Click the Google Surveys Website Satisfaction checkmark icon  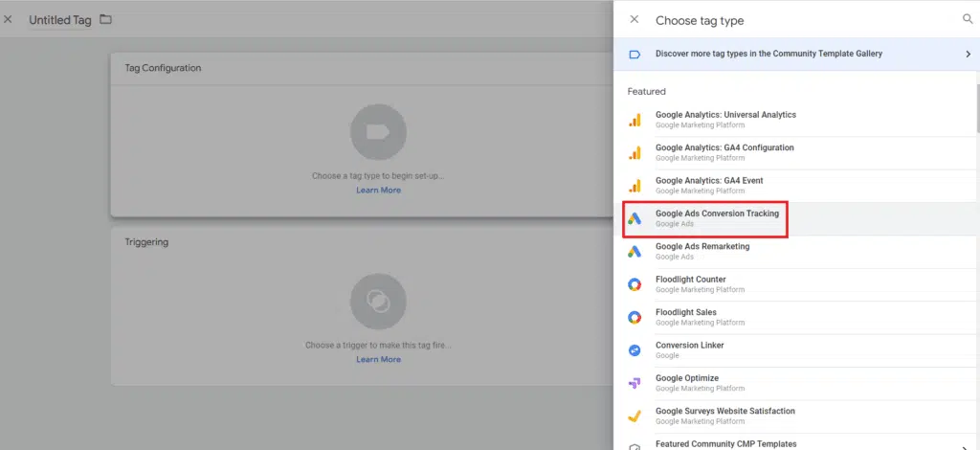coord(634,416)
